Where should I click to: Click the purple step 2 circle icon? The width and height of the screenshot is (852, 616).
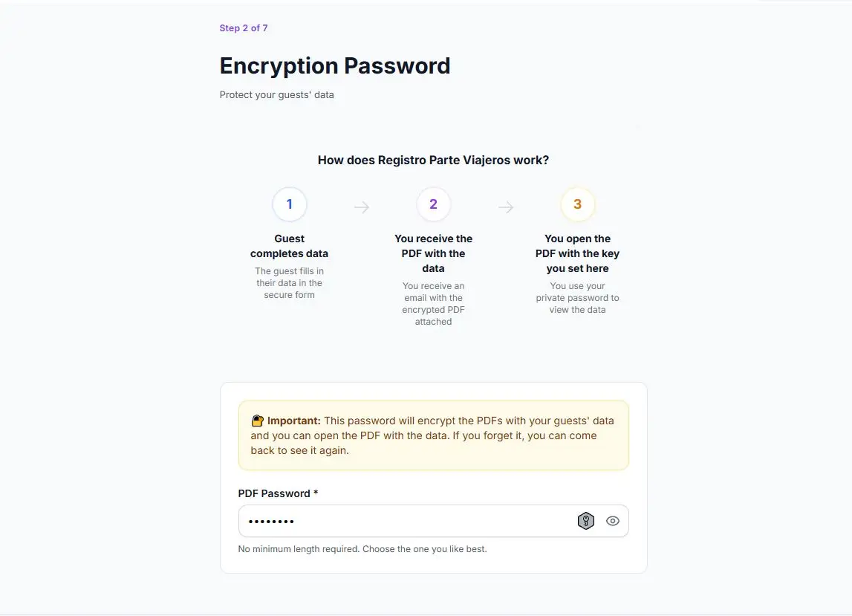click(434, 204)
